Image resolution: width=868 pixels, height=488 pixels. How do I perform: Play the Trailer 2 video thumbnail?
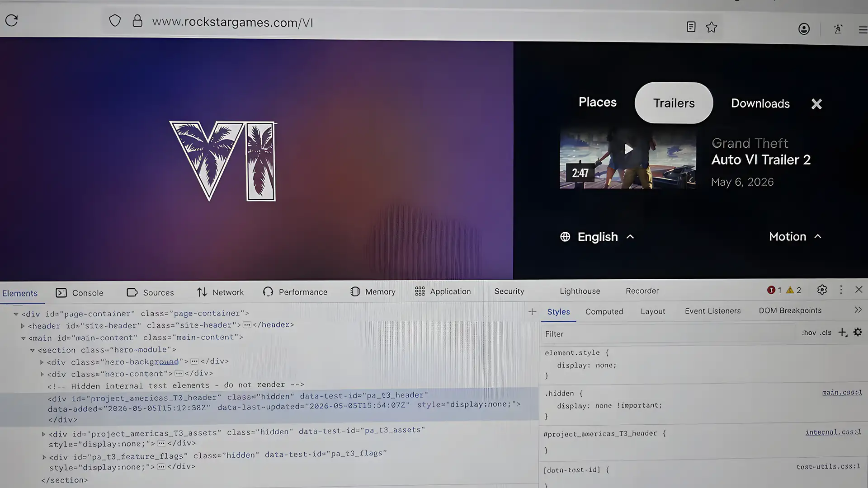tap(628, 158)
